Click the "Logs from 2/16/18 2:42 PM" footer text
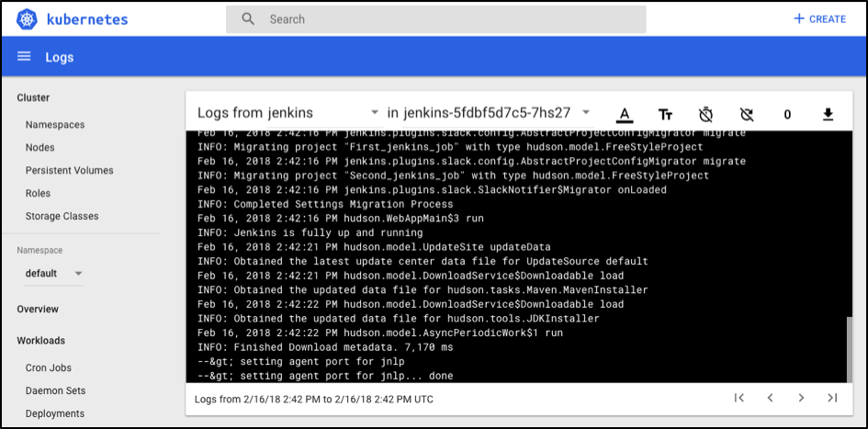The height and width of the screenshot is (429, 868). coord(314,399)
